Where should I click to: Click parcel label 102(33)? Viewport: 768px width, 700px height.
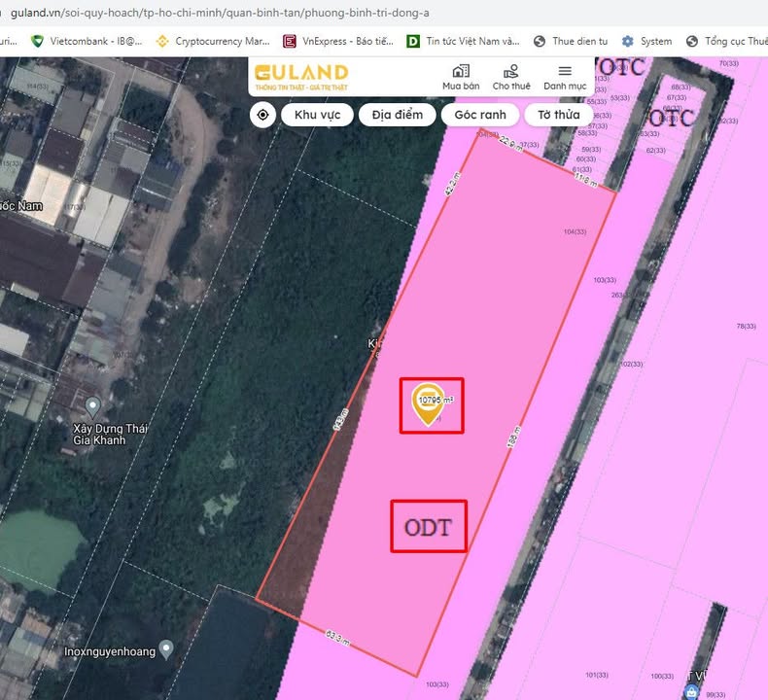tap(631, 364)
